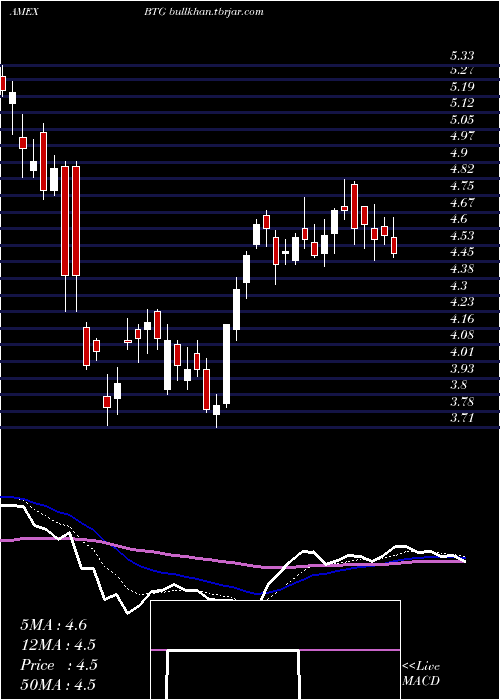Click the 4.97 price level label
Screen dimensions: 500x700
coord(462,136)
